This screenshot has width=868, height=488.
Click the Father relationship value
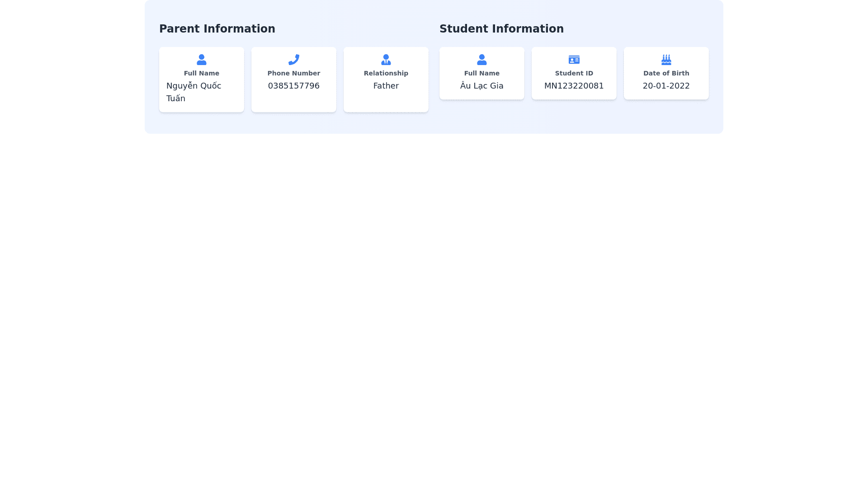(x=386, y=86)
